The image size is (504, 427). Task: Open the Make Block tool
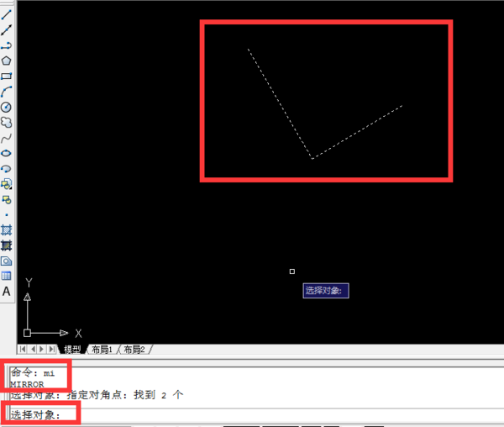point(7,200)
